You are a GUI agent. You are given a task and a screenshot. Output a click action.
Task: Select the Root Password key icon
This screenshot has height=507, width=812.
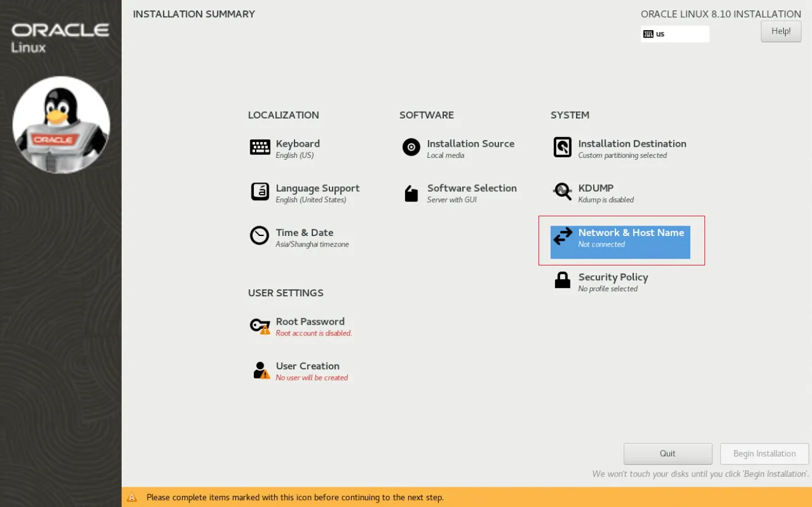(259, 324)
